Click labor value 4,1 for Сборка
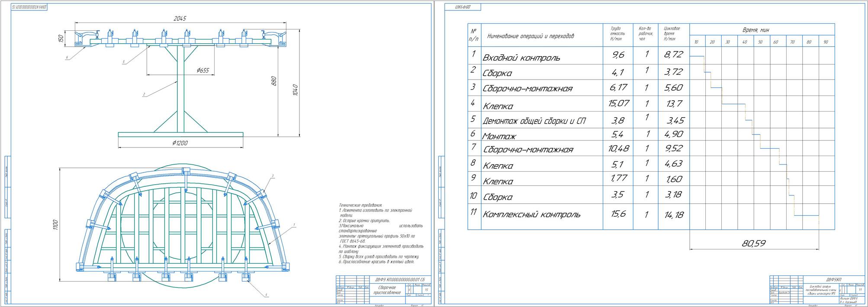Screen dimensions: 868x307 coord(617,73)
